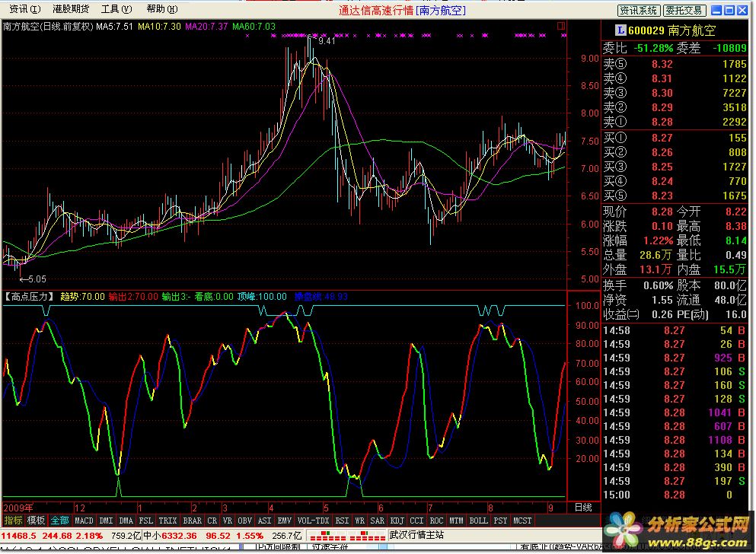Image resolution: width=756 pixels, height=554 pixels.
Task: Click stock title 600029 南方航空
Action: tap(671, 31)
